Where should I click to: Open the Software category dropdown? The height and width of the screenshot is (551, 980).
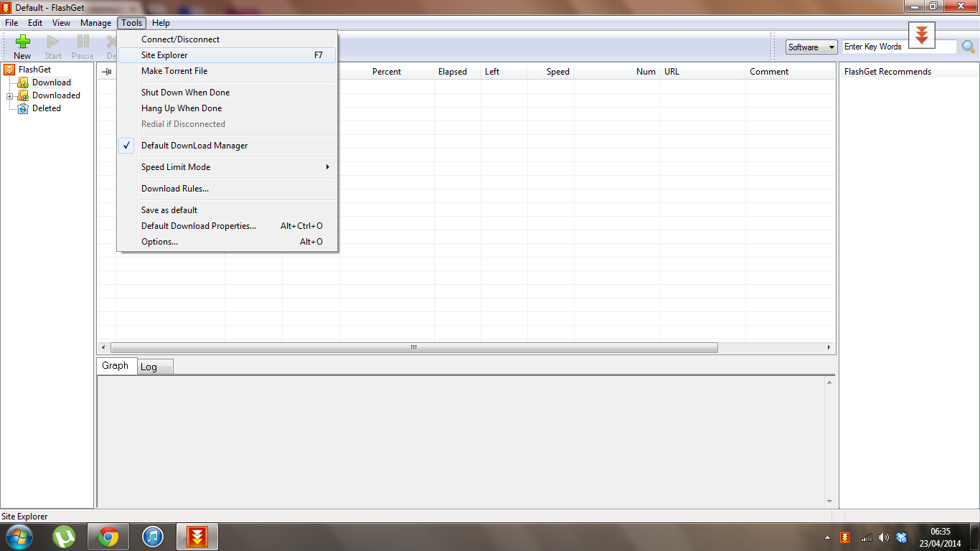click(x=811, y=47)
